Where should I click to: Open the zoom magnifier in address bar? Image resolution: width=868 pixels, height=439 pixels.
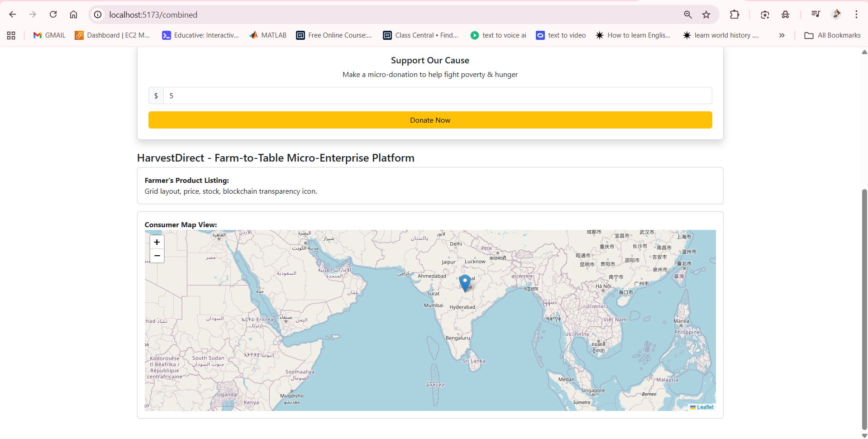688,14
